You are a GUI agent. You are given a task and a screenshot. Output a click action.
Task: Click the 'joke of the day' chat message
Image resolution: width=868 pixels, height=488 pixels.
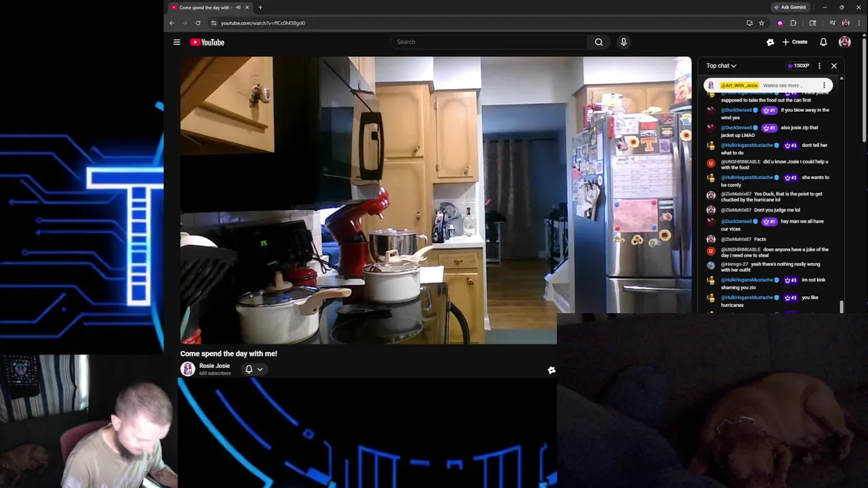click(x=769, y=253)
